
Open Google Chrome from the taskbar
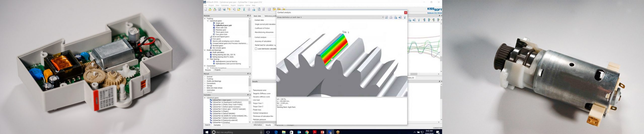click(x=307, y=132)
